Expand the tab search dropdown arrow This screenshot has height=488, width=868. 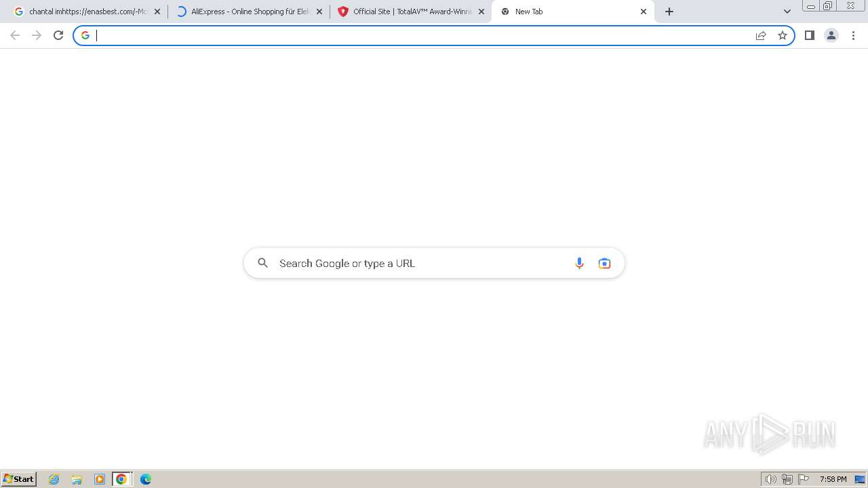tap(787, 12)
